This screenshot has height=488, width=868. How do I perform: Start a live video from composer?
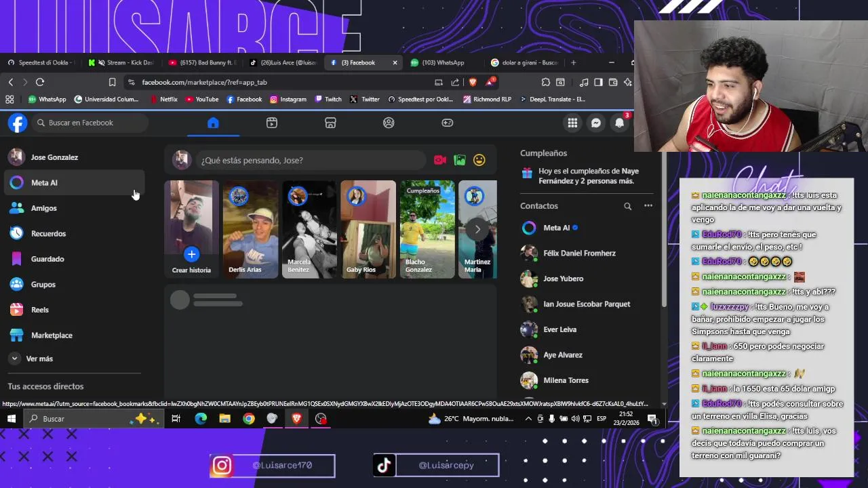pyautogui.click(x=440, y=160)
